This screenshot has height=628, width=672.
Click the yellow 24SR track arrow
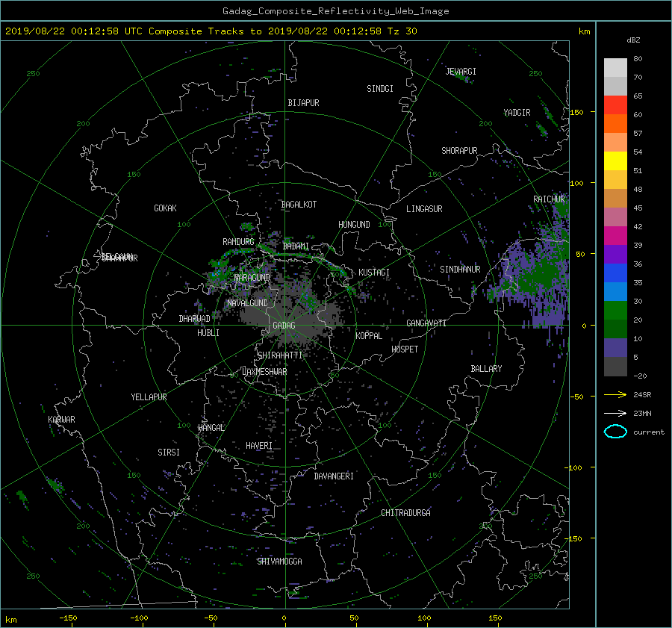coord(615,394)
